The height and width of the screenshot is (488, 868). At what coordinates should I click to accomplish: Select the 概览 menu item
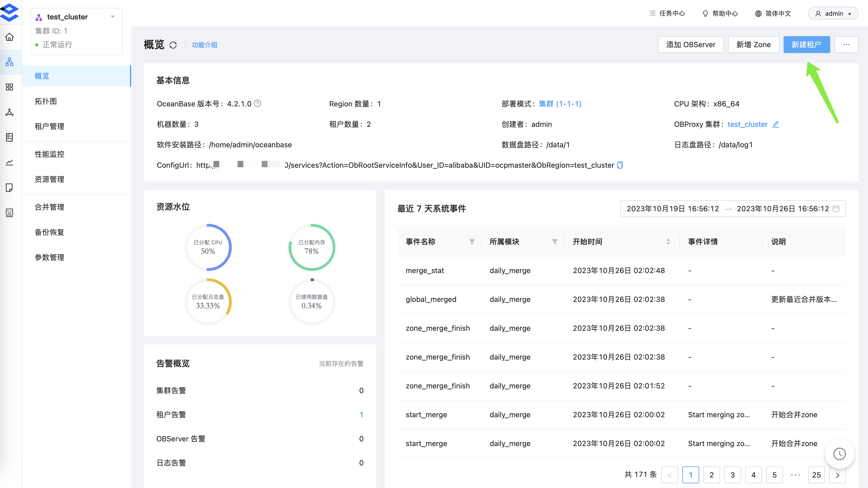point(76,76)
